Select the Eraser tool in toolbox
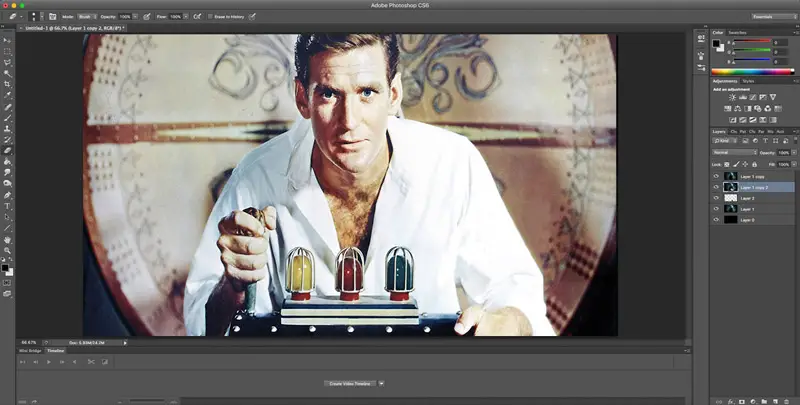This screenshot has width=800, height=405. point(7,150)
